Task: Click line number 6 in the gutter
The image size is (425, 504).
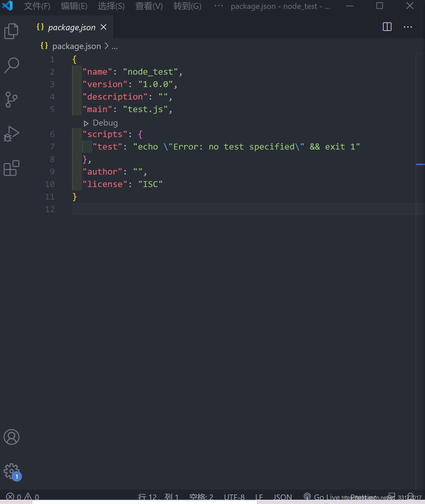Action: 52,134
